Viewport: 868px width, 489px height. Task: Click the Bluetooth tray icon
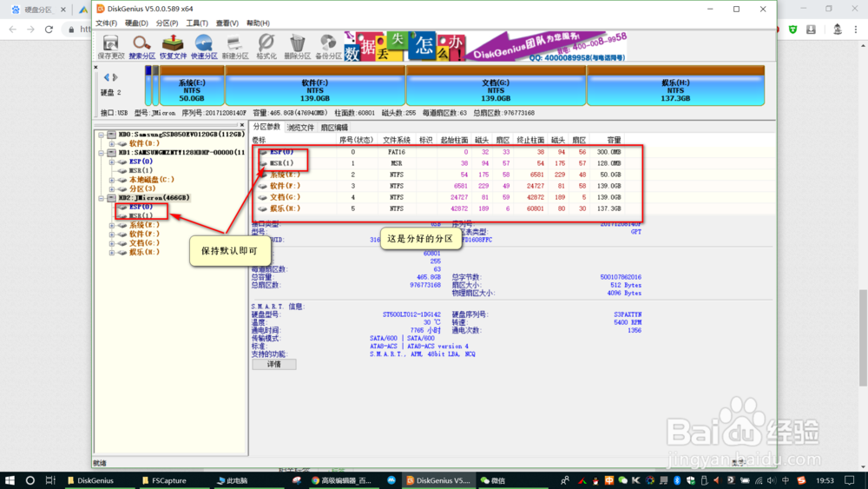(x=676, y=480)
